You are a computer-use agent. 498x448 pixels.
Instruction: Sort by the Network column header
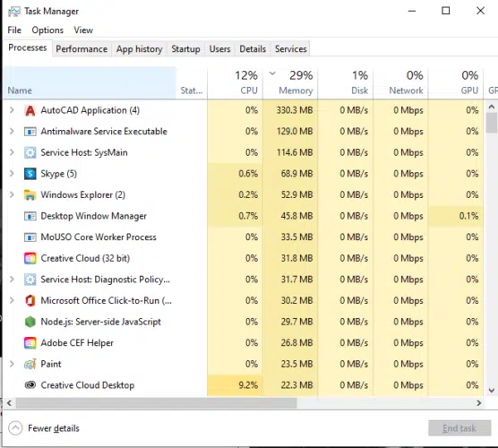click(400, 83)
